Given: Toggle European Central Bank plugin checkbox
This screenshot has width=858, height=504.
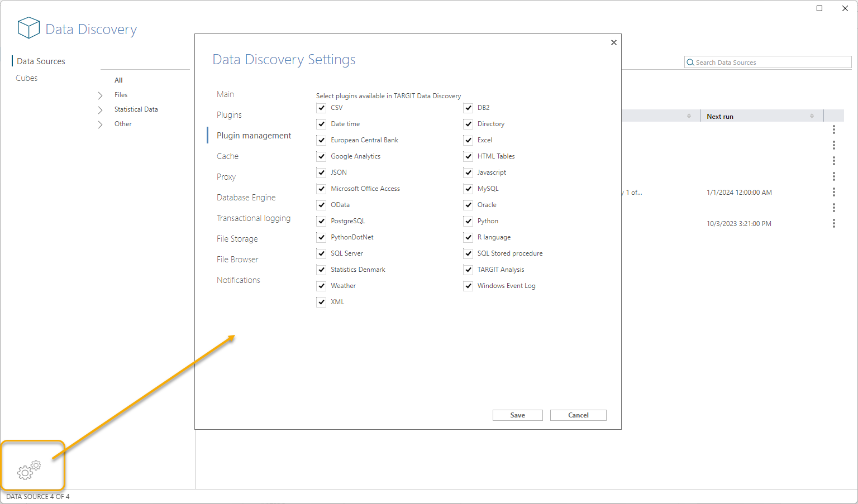Looking at the screenshot, I should coord(321,140).
